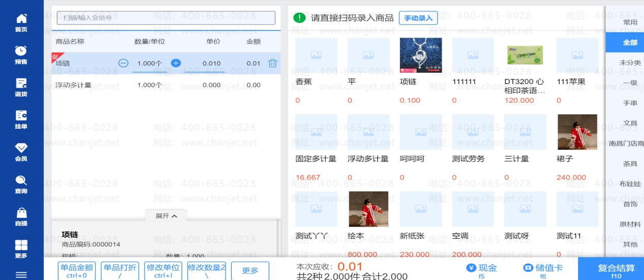The image size is (644, 280).
Task: Toggle the 展开 expand panel handle
Action: pyautogui.click(x=166, y=216)
